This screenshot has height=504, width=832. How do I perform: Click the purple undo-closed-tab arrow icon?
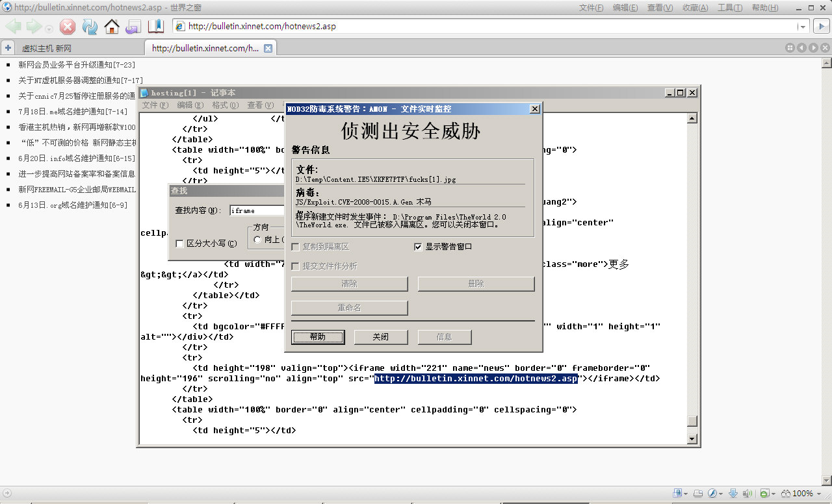tap(133, 27)
